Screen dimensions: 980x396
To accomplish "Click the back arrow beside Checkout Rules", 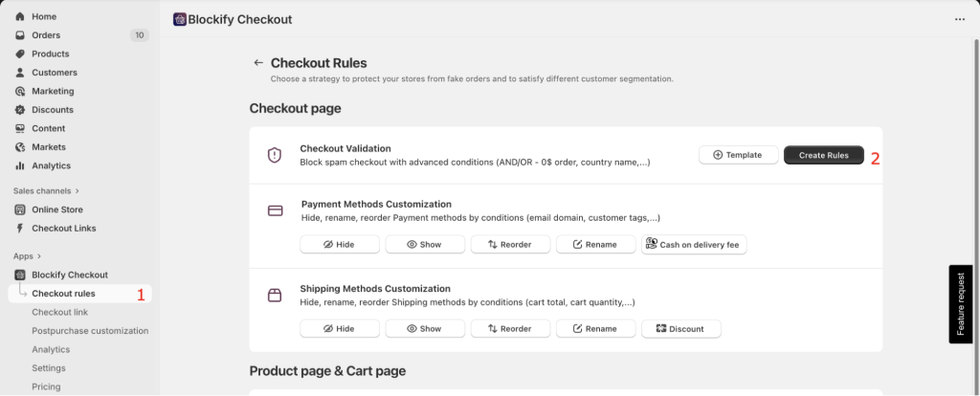I will pyautogui.click(x=257, y=63).
